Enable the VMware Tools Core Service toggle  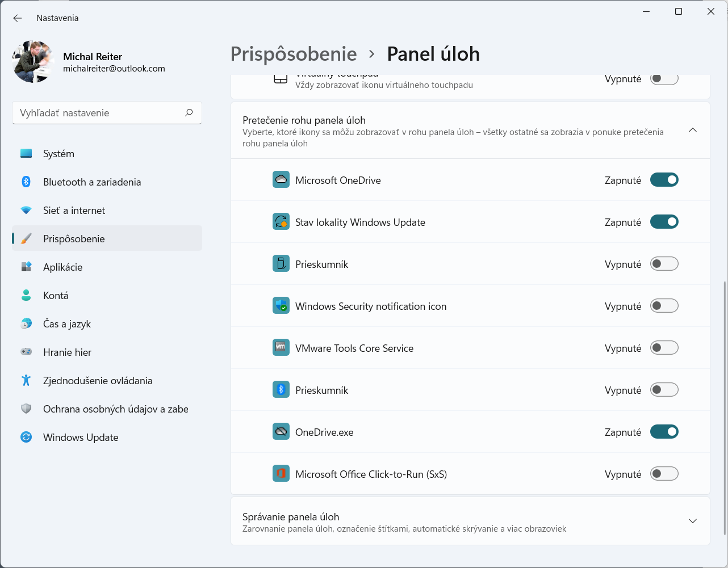point(664,348)
